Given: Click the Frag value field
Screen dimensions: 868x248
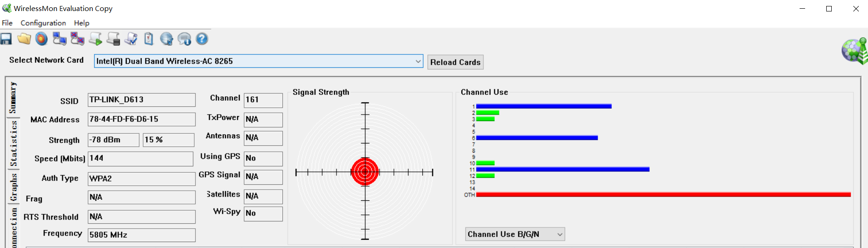Looking at the screenshot, I should (x=141, y=198).
